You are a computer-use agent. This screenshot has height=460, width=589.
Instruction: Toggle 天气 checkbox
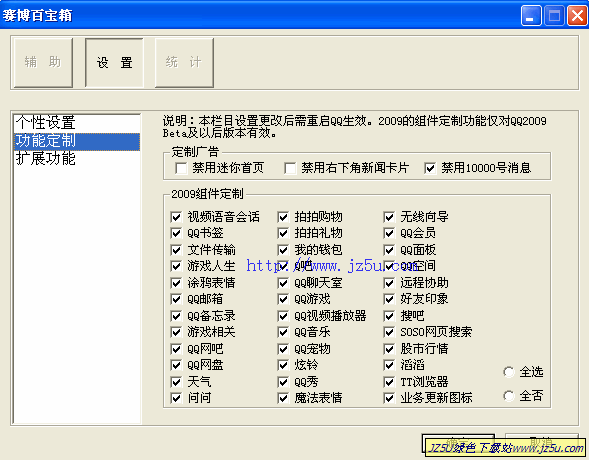[x=176, y=382]
